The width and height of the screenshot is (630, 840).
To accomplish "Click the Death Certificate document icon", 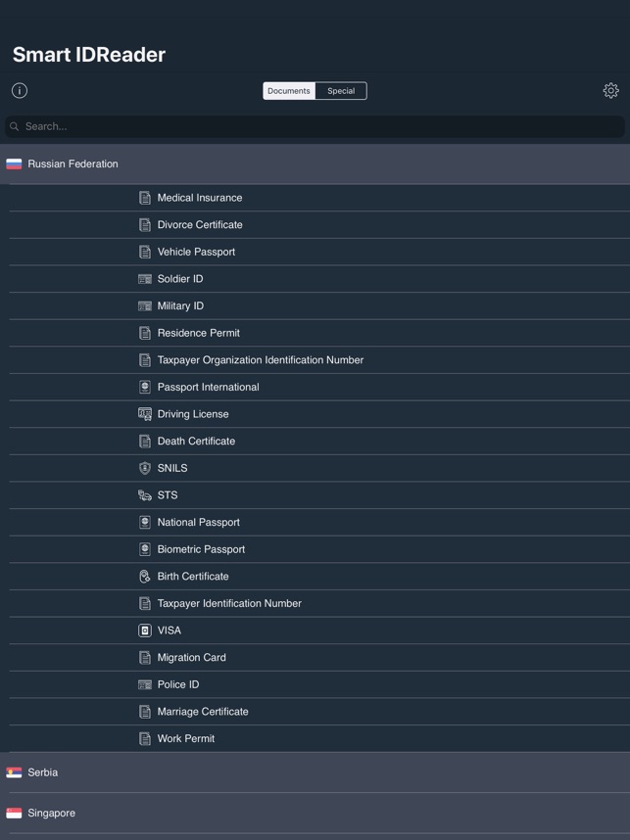I will 145,441.
